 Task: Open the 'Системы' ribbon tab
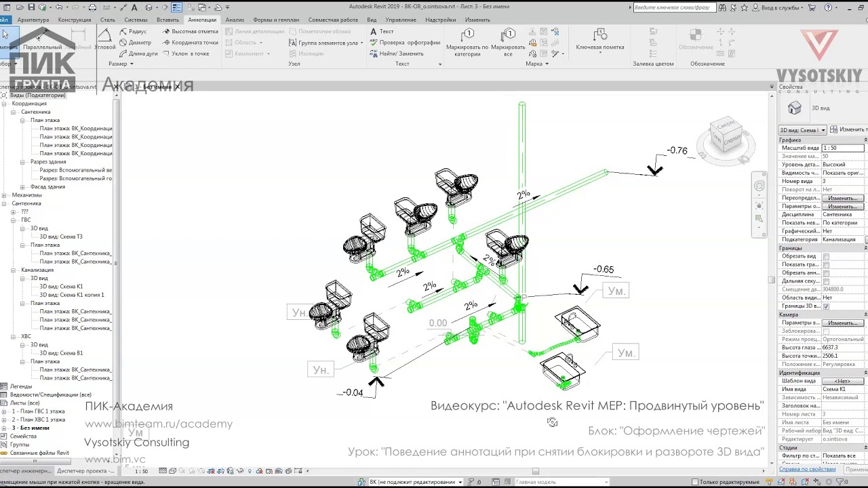(x=136, y=20)
